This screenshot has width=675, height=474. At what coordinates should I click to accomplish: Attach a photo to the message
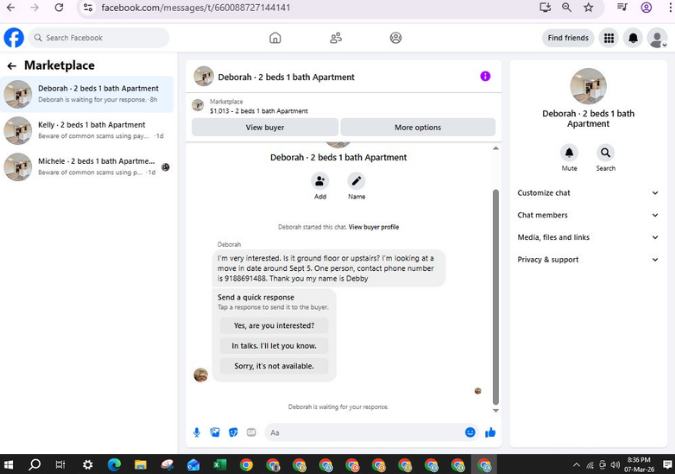[x=215, y=432]
